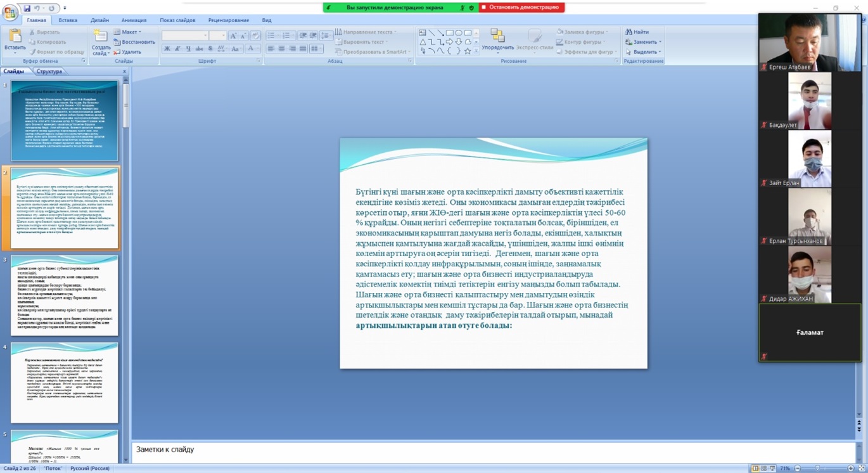Toggle underline Ч formatting
This screenshot has width=868, height=473.
click(x=188, y=49)
